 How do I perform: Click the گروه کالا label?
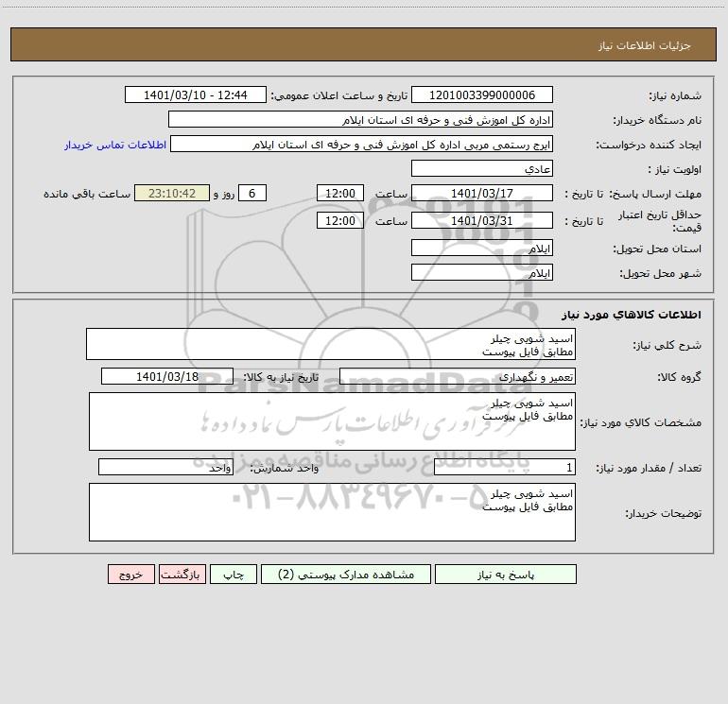[679, 377]
